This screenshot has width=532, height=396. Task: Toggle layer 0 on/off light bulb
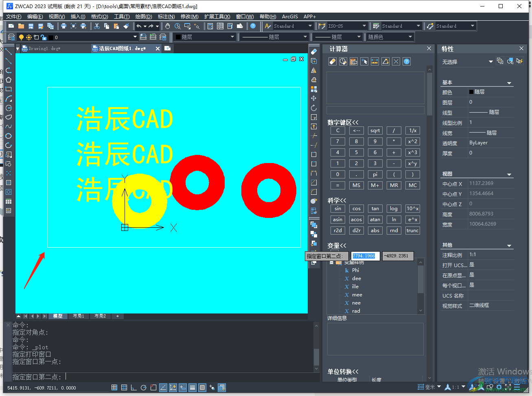pos(21,37)
